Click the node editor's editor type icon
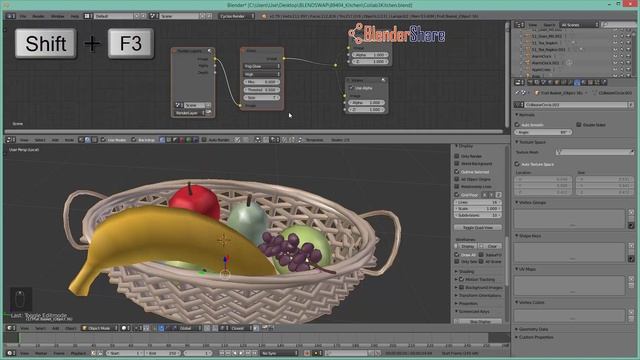 click(10, 140)
